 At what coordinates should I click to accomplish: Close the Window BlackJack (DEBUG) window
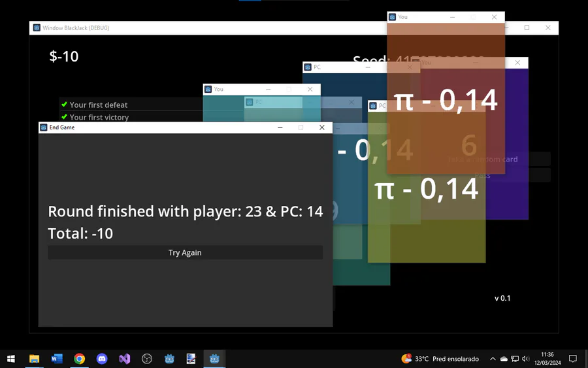click(548, 27)
